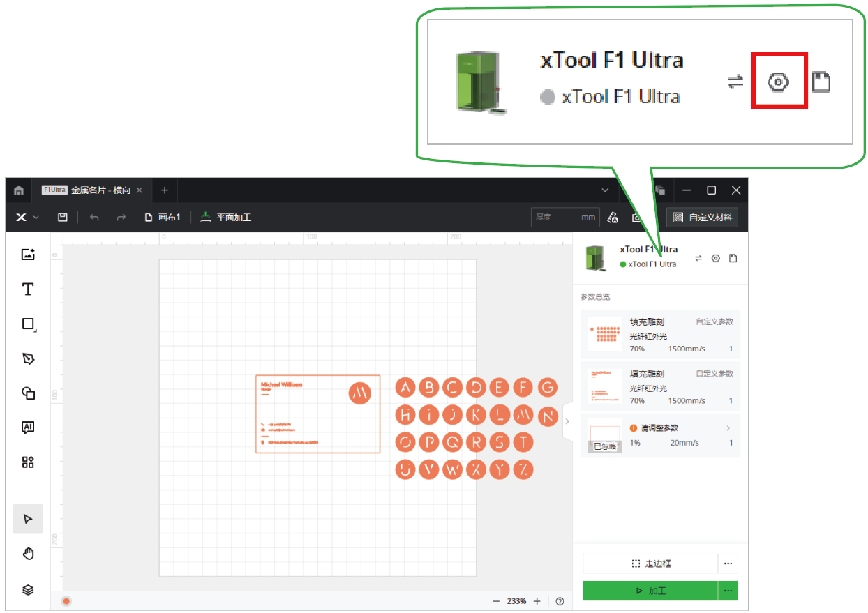Select the 画布1 canvas button
This screenshot has width=868, height=613.
click(163, 218)
